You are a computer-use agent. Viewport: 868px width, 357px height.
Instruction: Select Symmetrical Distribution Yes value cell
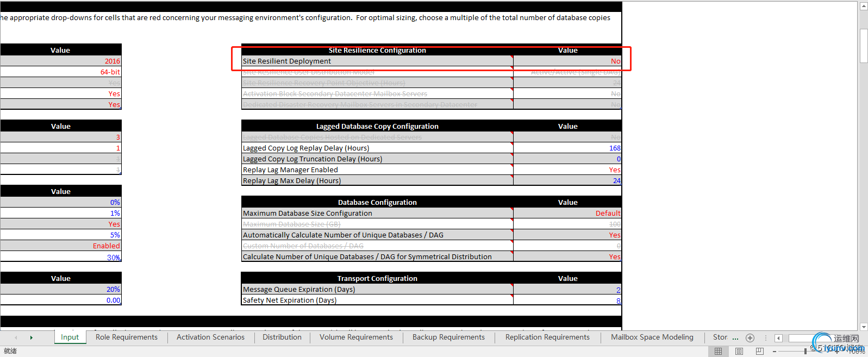tap(567, 256)
